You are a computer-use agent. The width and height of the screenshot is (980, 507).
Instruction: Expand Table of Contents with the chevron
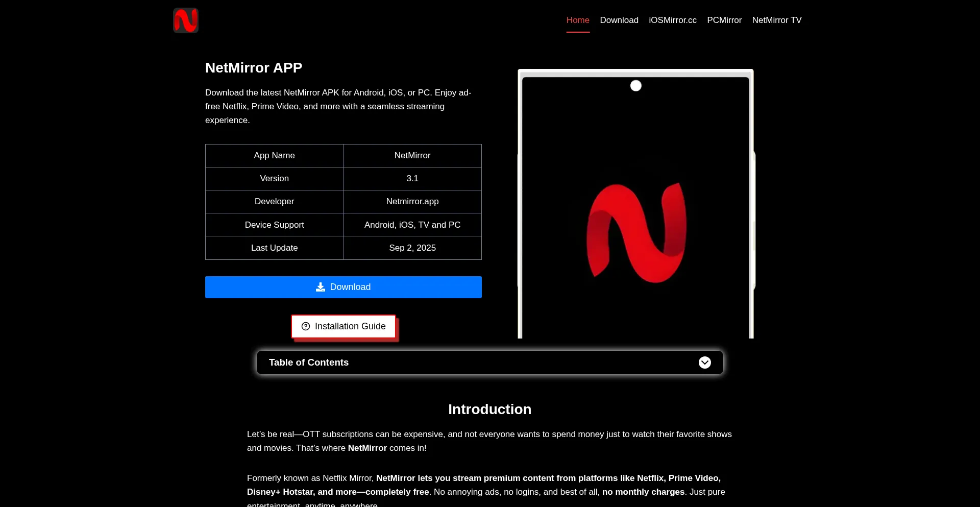tap(704, 363)
